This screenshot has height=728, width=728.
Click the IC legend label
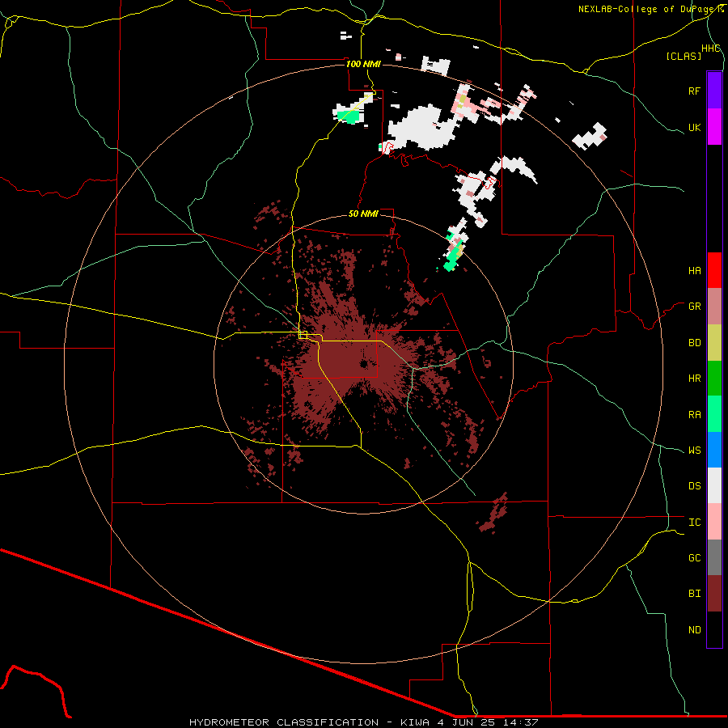click(694, 522)
